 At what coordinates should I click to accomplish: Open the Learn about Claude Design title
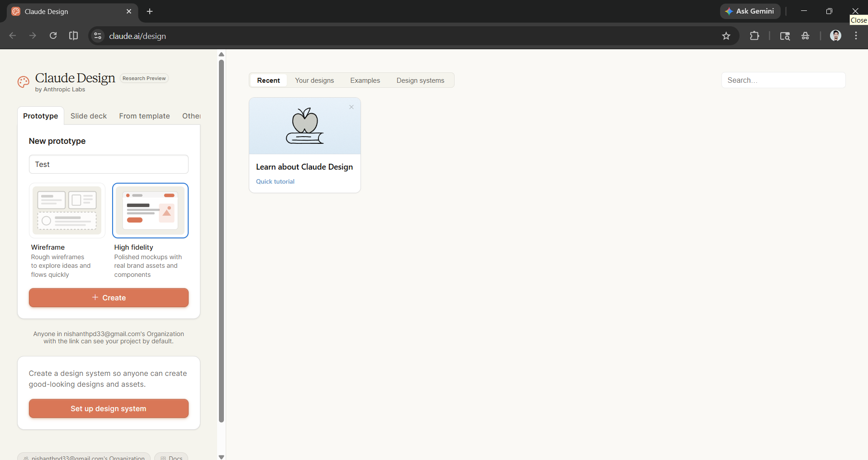[304, 167]
